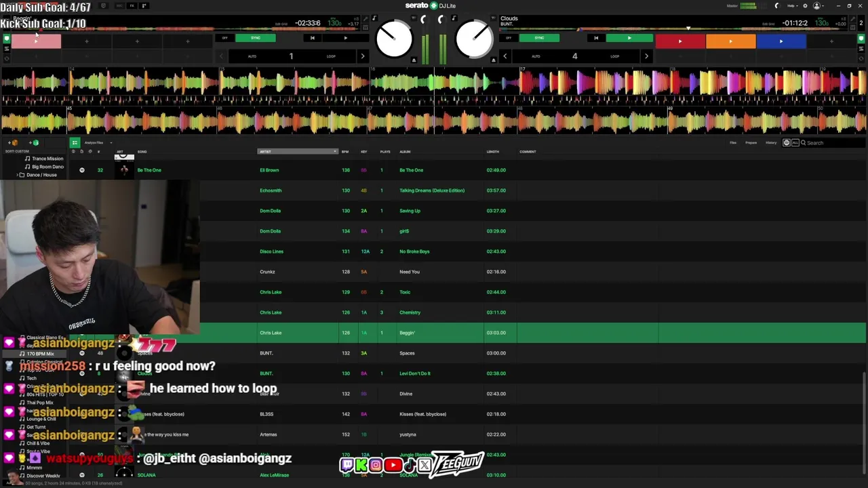Select the No Broke Boys track
This screenshot has width=868, height=488.
tap(534, 251)
